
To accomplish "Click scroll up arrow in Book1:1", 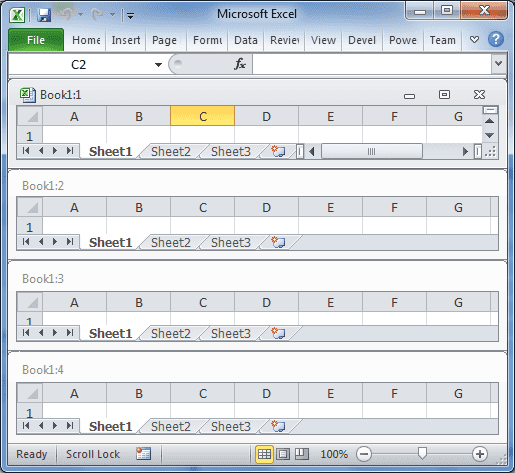I will click(x=489, y=121).
